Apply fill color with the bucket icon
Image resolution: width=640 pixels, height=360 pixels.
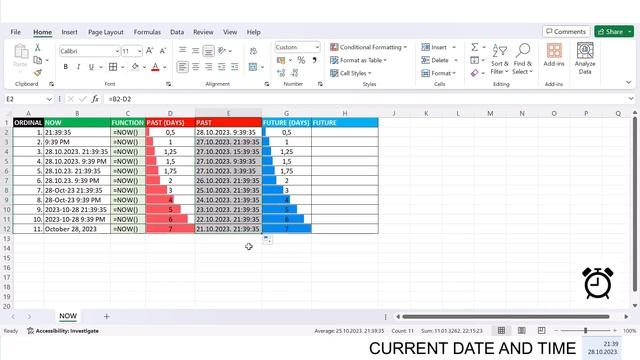[x=135, y=67]
